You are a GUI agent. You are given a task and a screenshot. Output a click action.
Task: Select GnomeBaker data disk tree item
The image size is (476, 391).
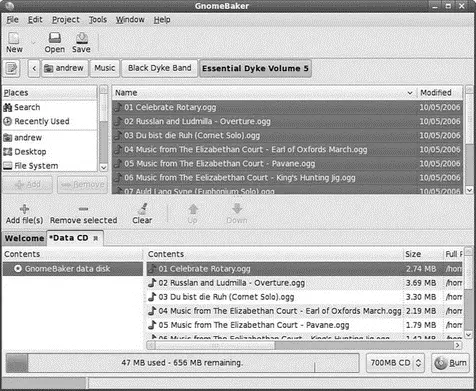pos(73,269)
